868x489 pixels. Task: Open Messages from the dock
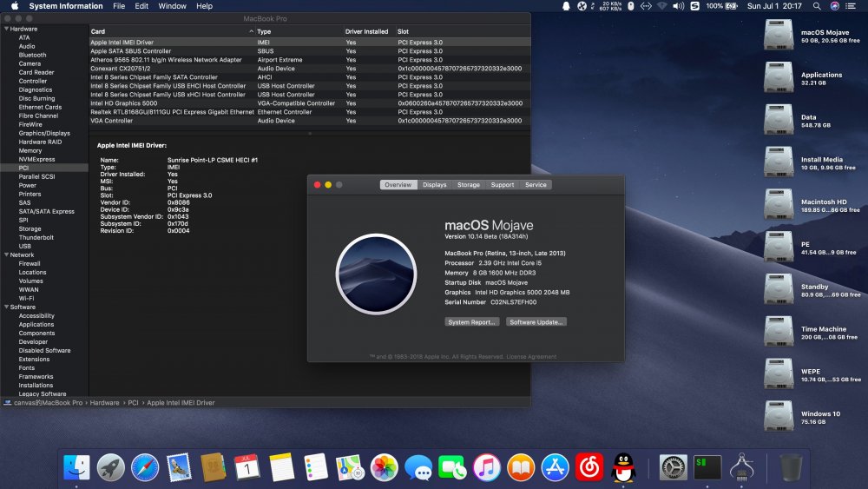418,467
